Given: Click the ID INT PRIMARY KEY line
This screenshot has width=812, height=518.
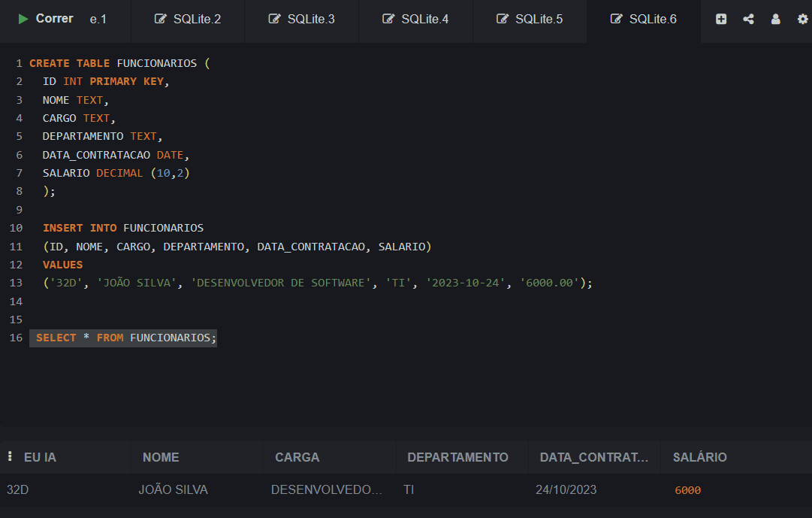Looking at the screenshot, I should point(106,81).
